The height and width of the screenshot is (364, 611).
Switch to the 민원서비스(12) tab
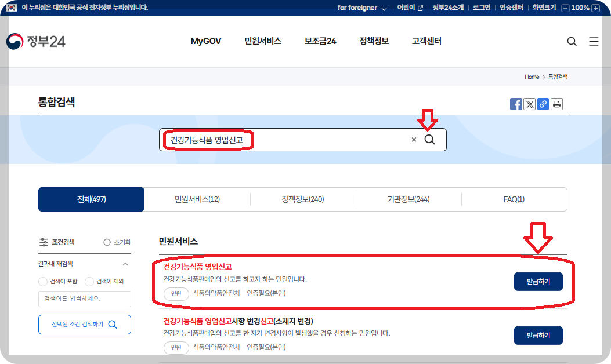[197, 199]
